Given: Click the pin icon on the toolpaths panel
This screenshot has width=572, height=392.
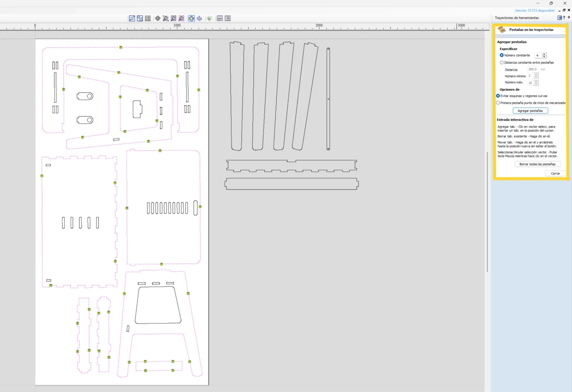Looking at the screenshot, I should pos(569,18).
